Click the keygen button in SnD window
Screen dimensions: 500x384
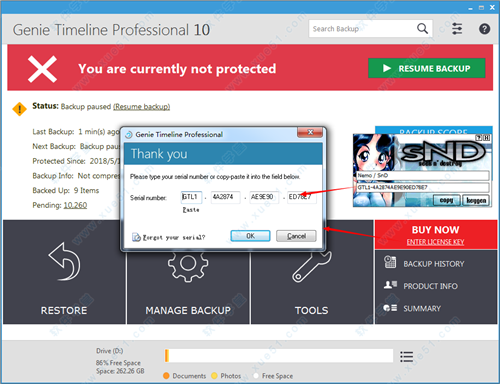pos(476,200)
